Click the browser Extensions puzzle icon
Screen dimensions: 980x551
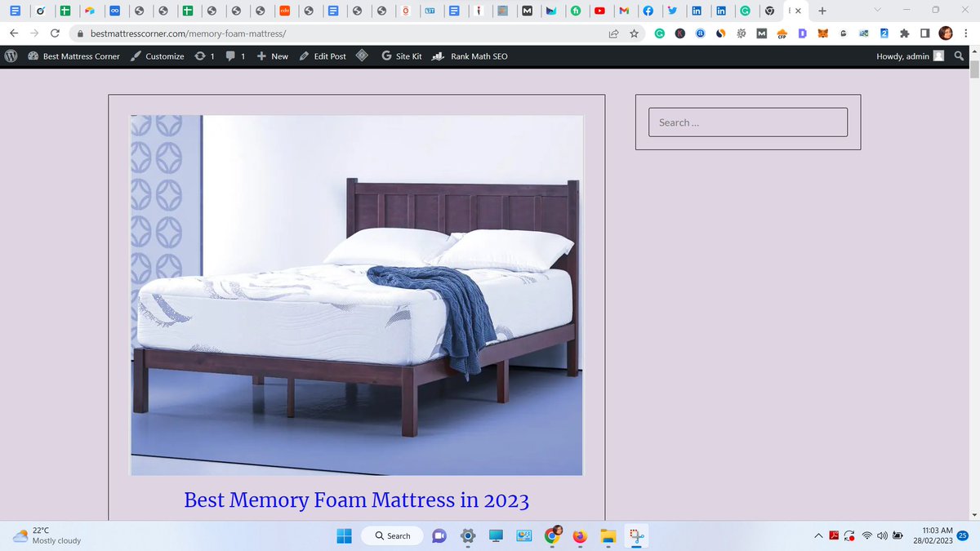tap(902, 34)
